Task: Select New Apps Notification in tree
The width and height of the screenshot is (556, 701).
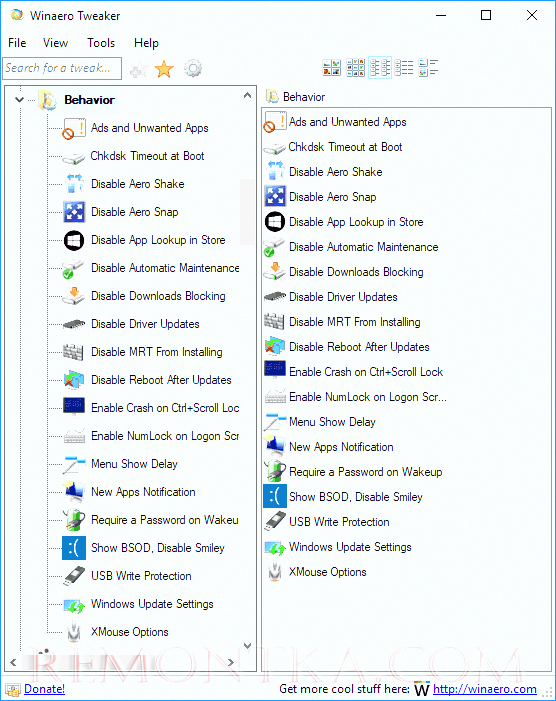Action: click(143, 492)
